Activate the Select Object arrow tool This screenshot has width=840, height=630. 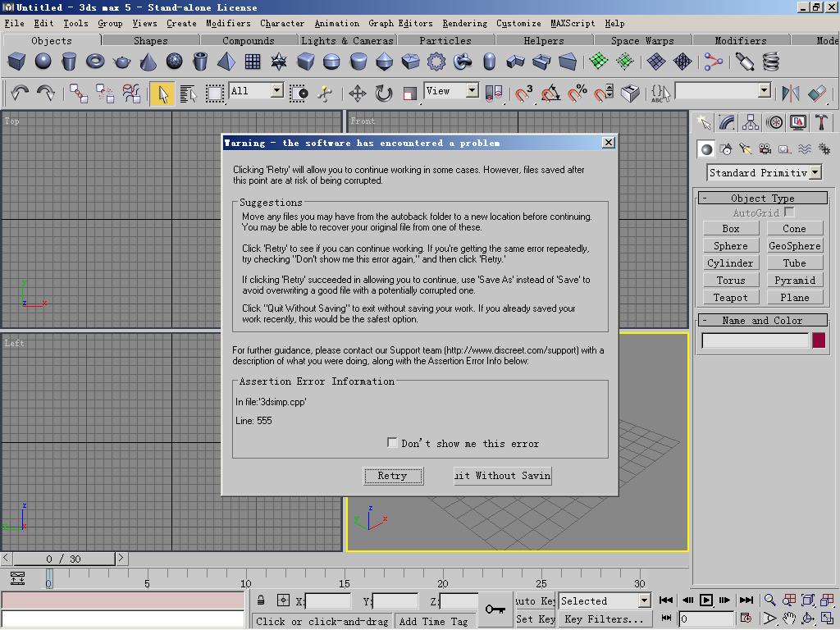click(x=162, y=94)
